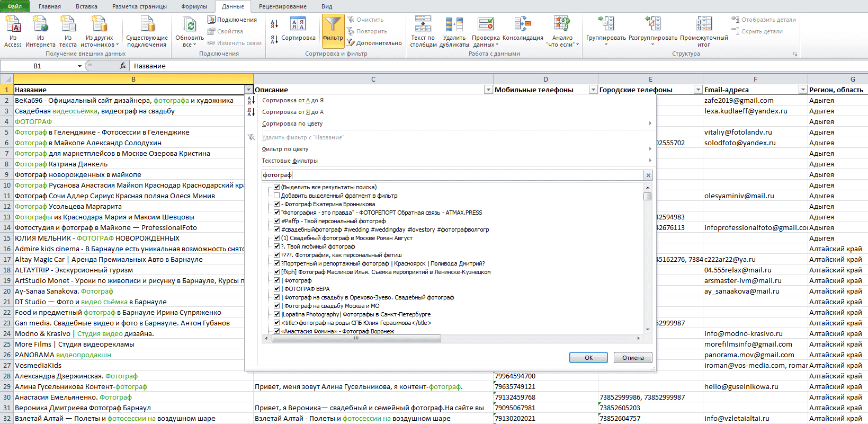Image resolution: width=868 pixels, height=424 pixels.
Task: Click Hide Detail in Structure group
Action: click(757, 31)
